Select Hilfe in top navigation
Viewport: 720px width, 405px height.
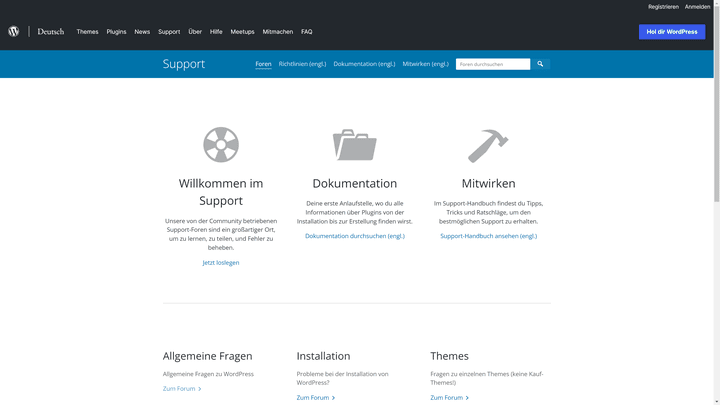(x=216, y=32)
